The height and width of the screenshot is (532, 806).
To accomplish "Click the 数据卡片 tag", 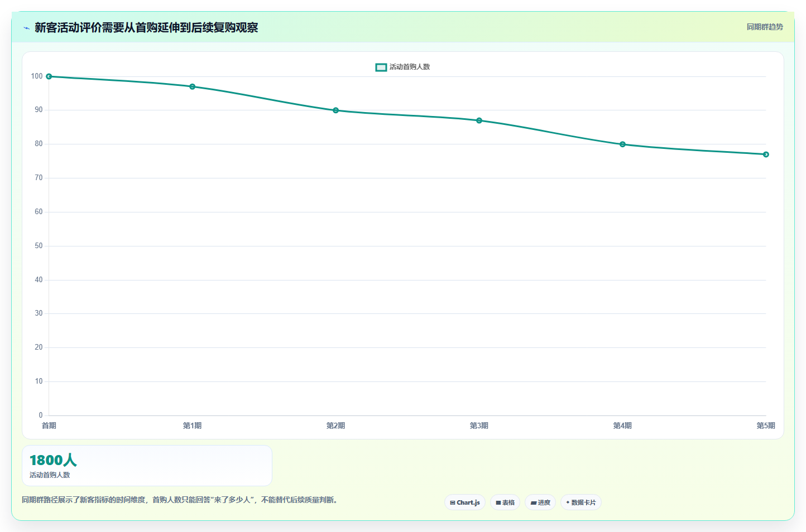I will [x=581, y=502].
